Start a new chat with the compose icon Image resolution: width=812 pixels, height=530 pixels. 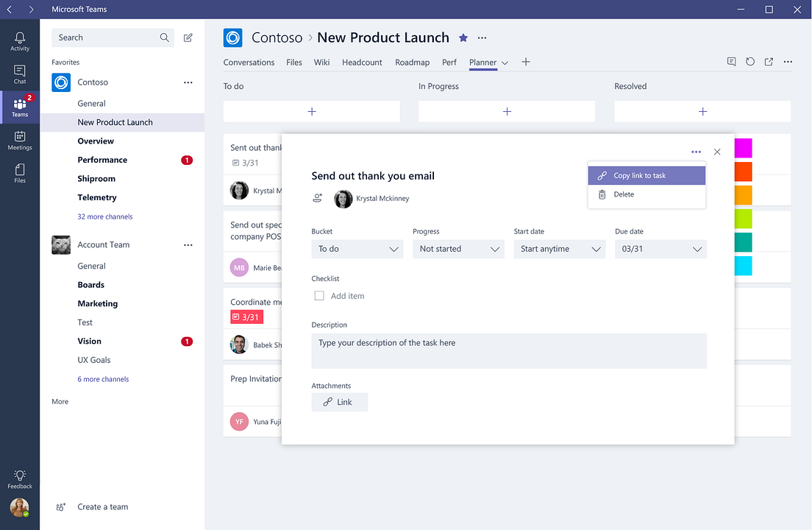[x=188, y=37]
